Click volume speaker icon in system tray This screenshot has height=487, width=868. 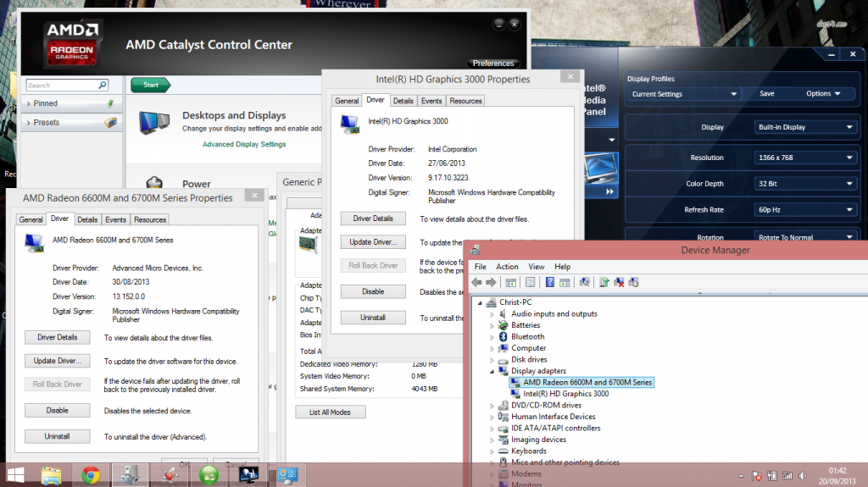tap(803, 476)
